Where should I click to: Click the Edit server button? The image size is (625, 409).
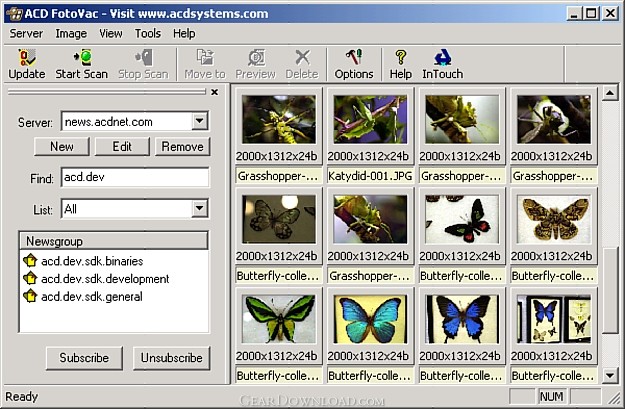pyautogui.click(x=122, y=147)
